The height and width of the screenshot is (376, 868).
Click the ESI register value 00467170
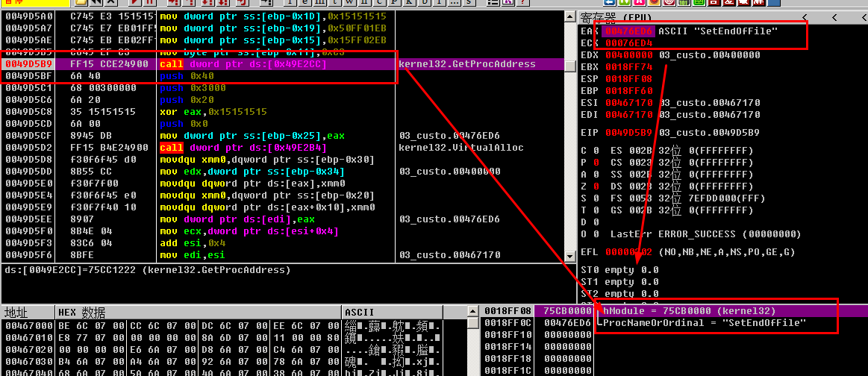pyautogui.click(x=629, y=103)
